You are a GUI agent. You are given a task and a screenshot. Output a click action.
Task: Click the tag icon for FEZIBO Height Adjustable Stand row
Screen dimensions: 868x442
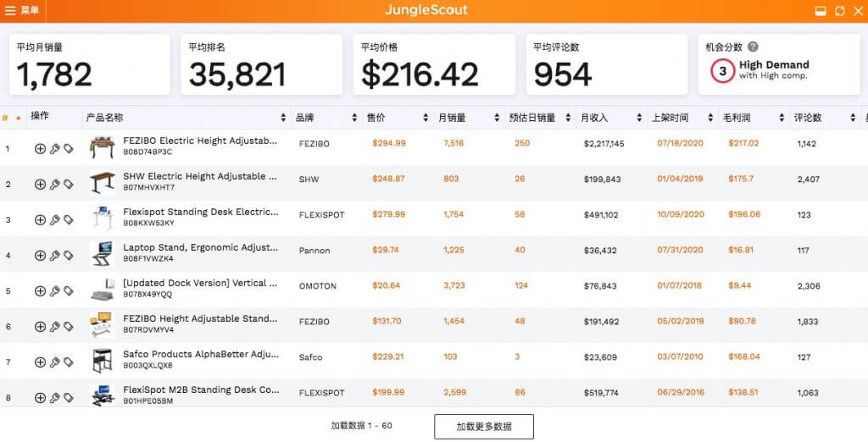click(x=68, y=326)
